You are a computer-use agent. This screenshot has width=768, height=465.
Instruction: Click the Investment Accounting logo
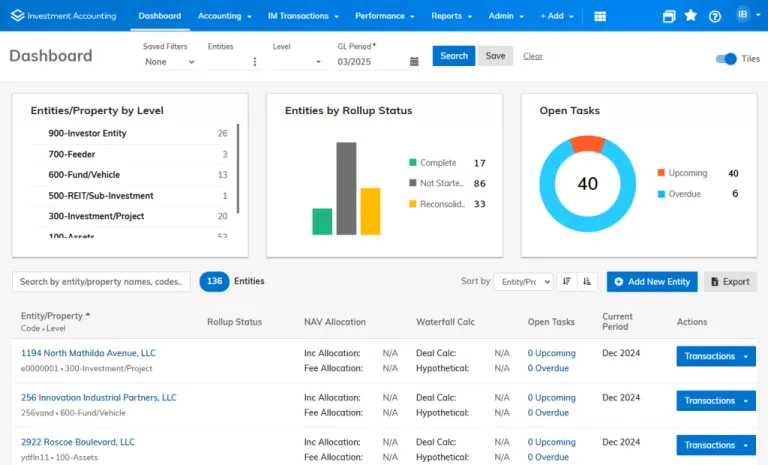point(63,16)
